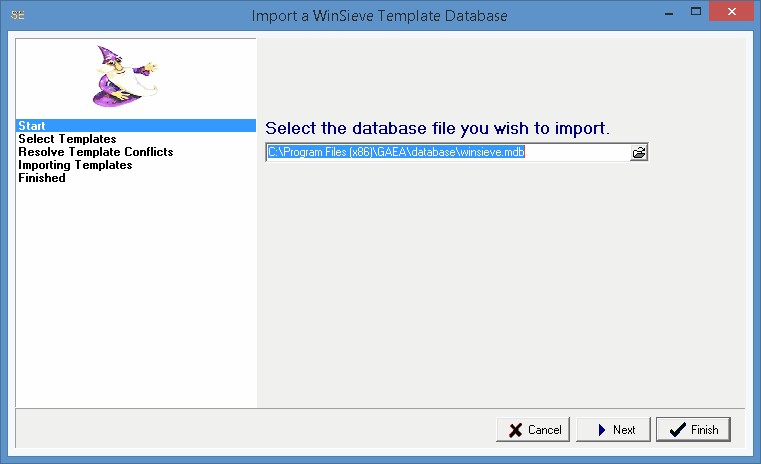Select the Select Templates step
The height and width of the screenshot is (464, 761).
pos(67,139)
